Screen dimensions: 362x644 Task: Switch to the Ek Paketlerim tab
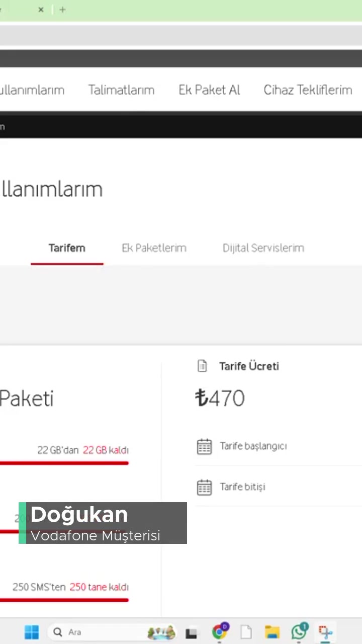click(154, 248)
